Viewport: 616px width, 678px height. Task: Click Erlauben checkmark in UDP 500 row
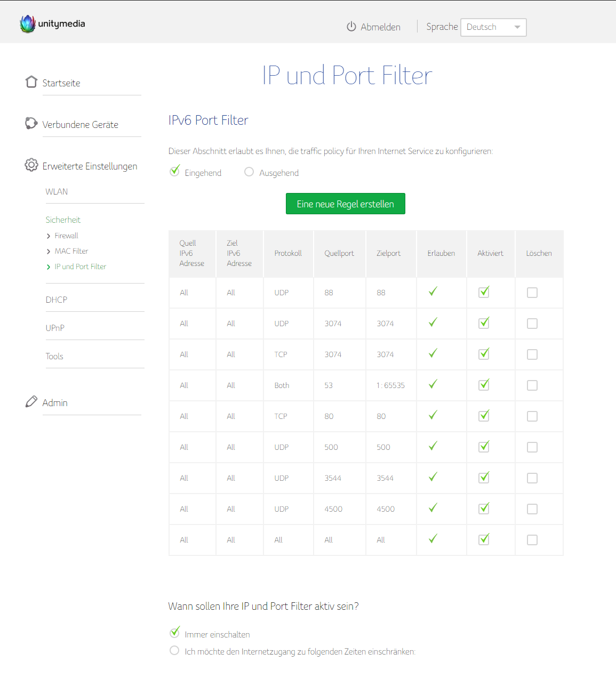(433, 446)
